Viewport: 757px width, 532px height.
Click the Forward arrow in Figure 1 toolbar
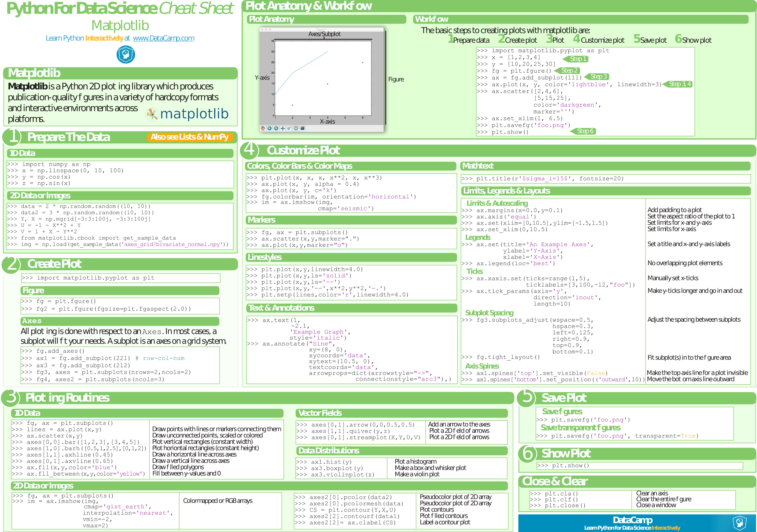tap(276, 128)
